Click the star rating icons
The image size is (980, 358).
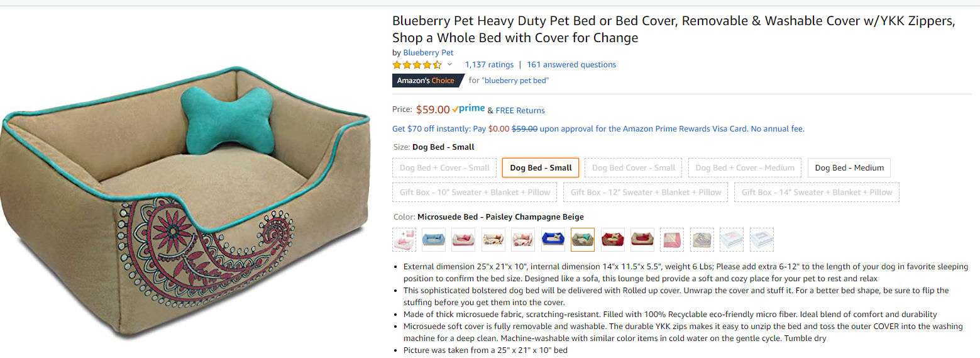pos(417,65)
